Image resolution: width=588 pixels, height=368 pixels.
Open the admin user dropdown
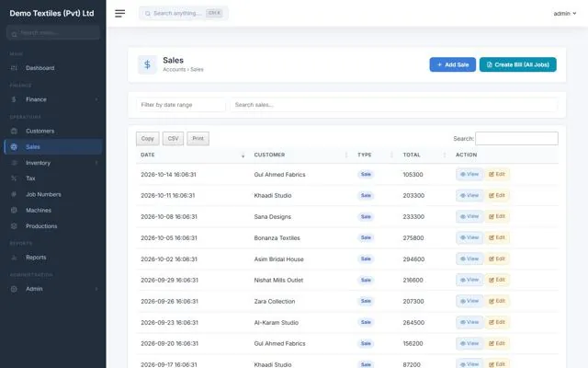(565, 14)
